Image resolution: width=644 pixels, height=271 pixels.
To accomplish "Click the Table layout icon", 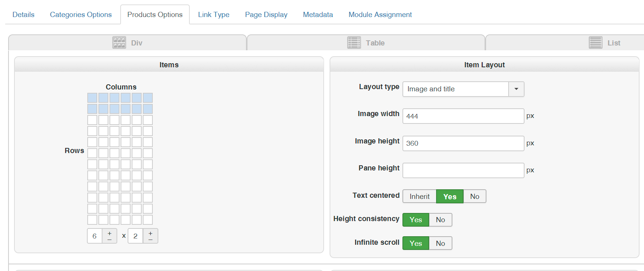I will (x=354, y=43).
